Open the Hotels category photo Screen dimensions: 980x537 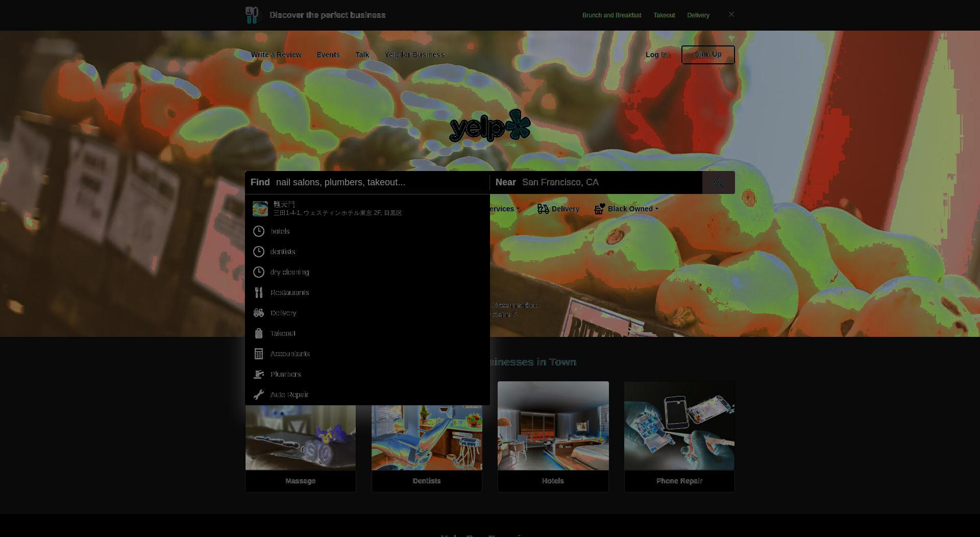click(553, 426)
